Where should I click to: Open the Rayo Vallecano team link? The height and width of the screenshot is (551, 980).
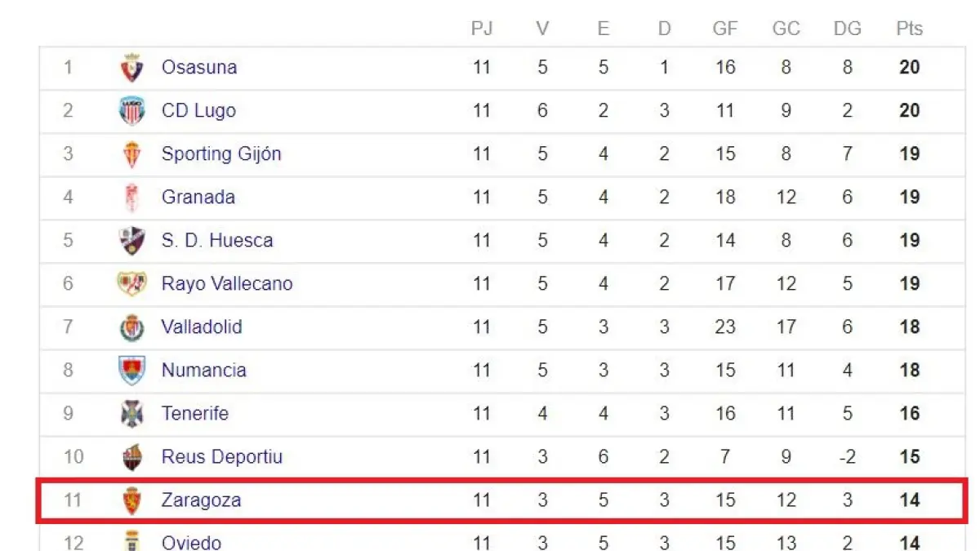(x=227, y=283)
